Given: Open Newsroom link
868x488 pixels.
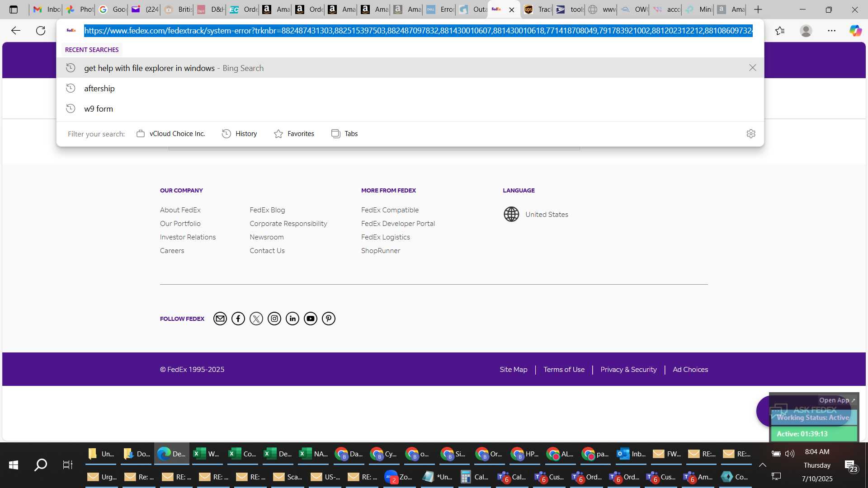Looking at the screenshot, I should (x=267, y=237).
